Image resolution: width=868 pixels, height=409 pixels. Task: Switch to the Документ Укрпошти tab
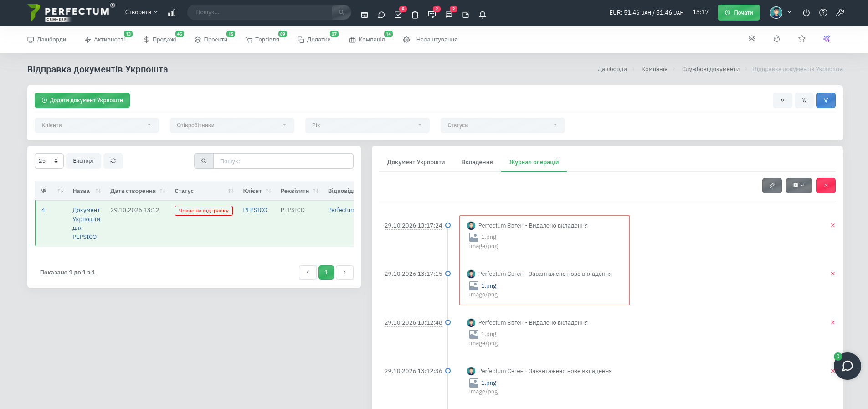(x=416, y=162)
